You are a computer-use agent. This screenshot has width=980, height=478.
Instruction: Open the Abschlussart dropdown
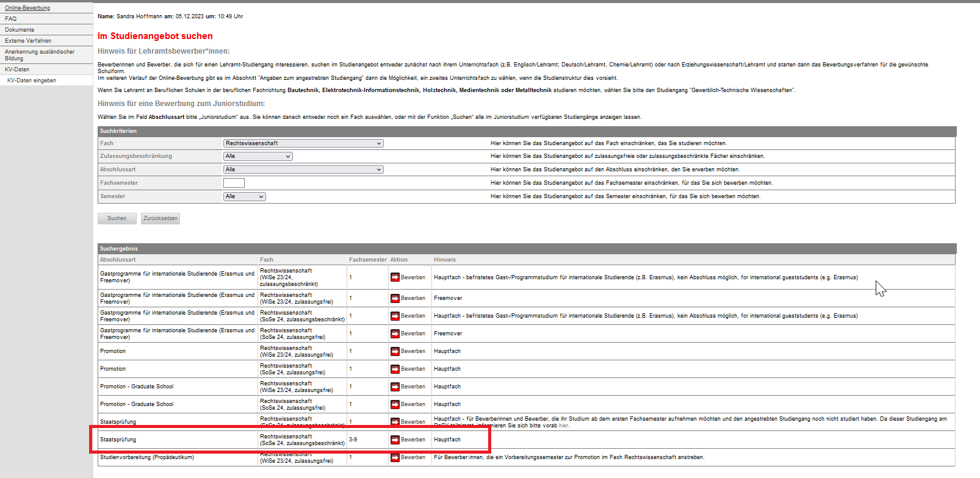(303, 169)
